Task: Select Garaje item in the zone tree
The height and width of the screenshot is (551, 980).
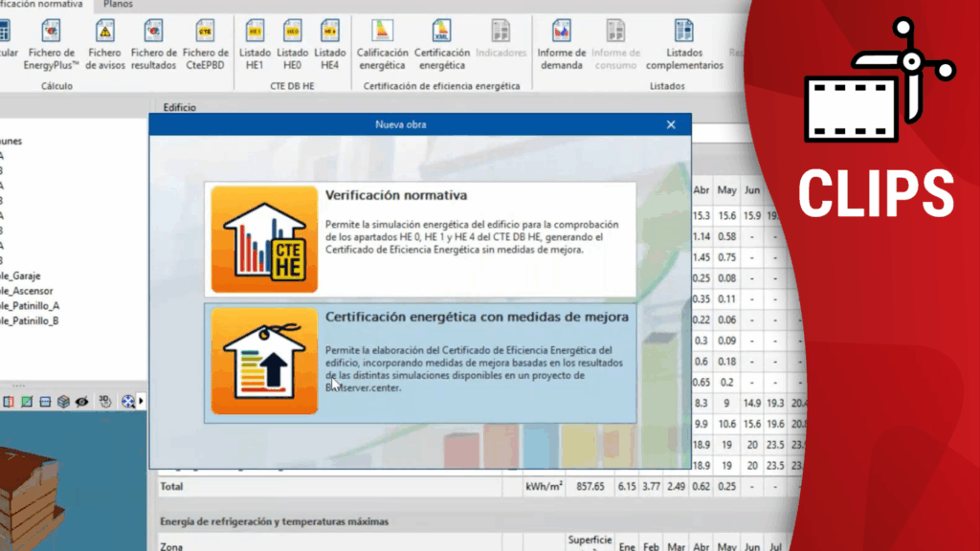Action: [x=21, y=275]
